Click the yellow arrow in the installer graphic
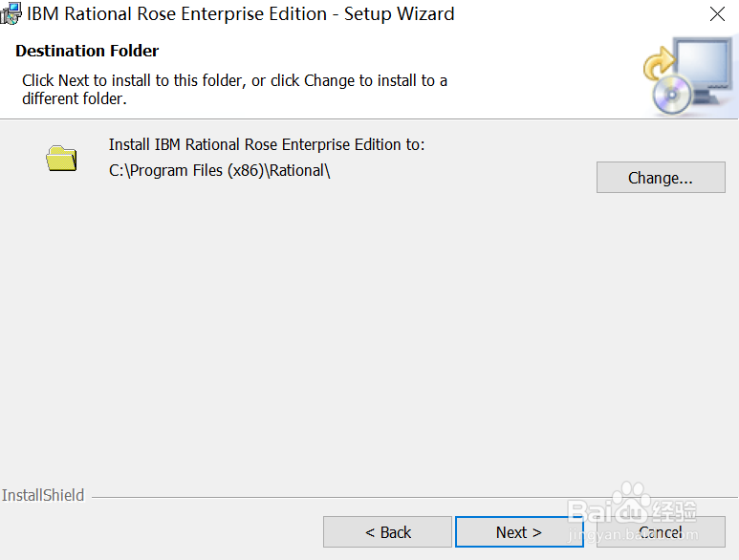The height and width of the screenshot is (560, 739). pyautogui.click(x=659, y=67)
